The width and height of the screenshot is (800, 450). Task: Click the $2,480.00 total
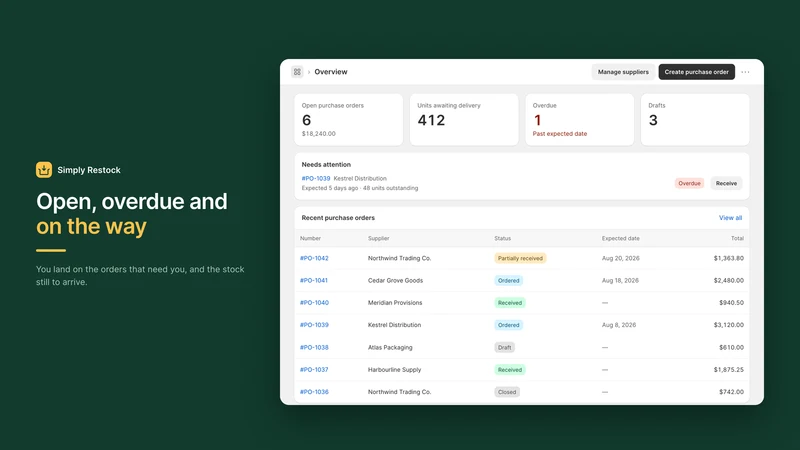(729, 281)
